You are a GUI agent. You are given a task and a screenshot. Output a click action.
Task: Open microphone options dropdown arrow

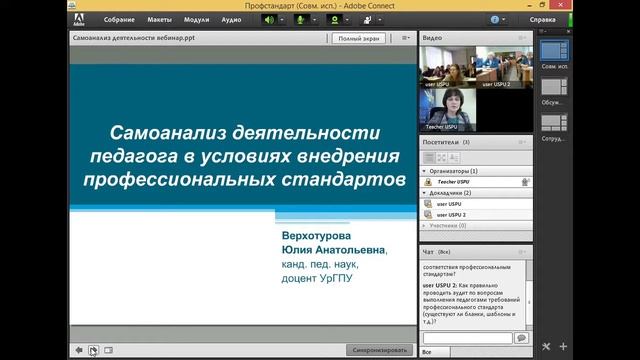(314, 20)
